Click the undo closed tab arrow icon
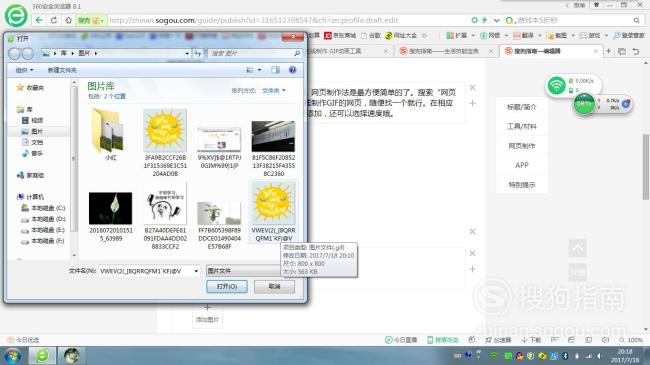The image size is (650, 365). tap(635, 51)
